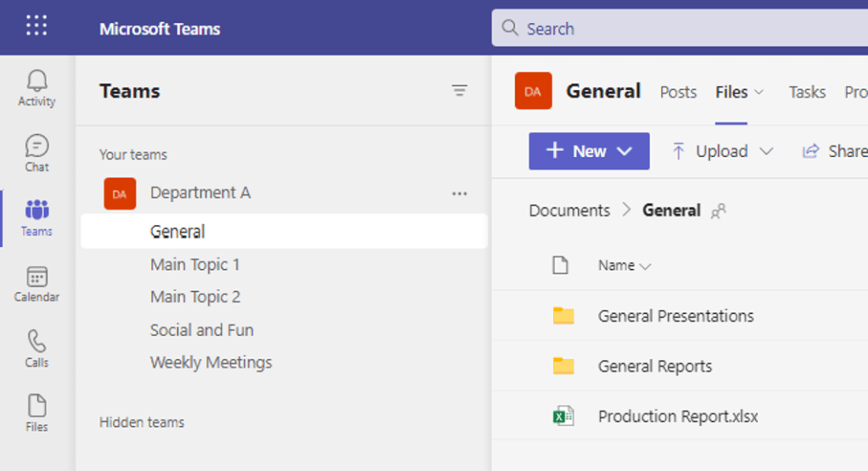Sort files using Name column chevron
868x471 pixels.
[645, 266]
